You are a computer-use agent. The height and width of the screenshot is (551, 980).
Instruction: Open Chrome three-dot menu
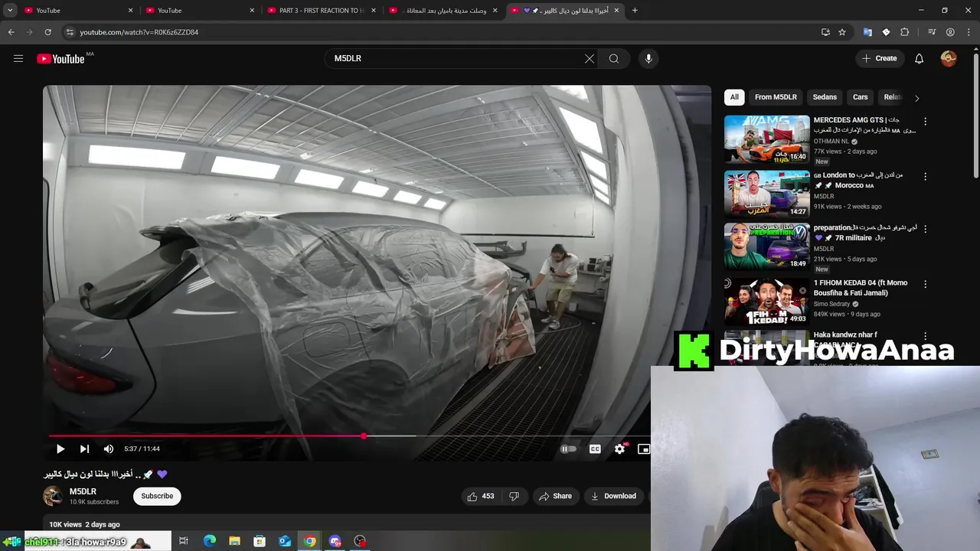(969, 32)
